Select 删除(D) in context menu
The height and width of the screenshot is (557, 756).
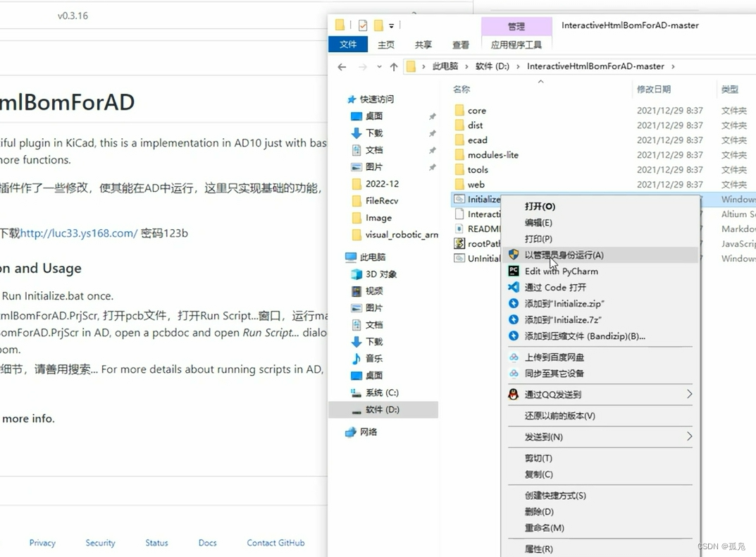tap(600, 512)
